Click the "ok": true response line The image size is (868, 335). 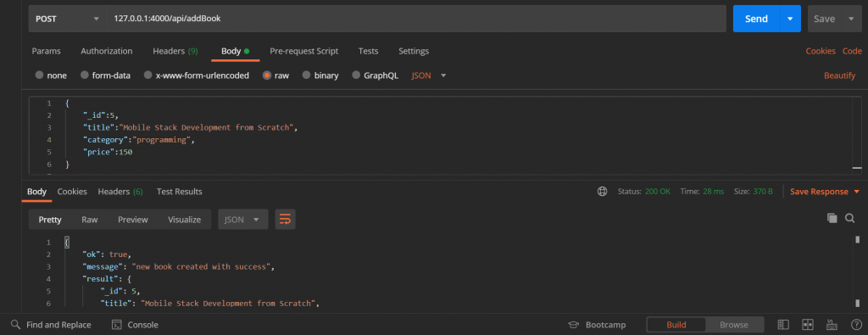pyautogui.click(x=107, y=254)
